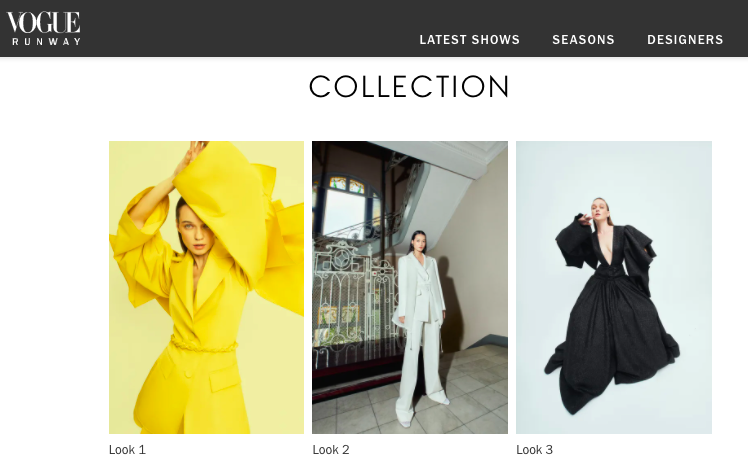Open the Seasons menu item
The image size is (748, 468).
coord(583,40)
